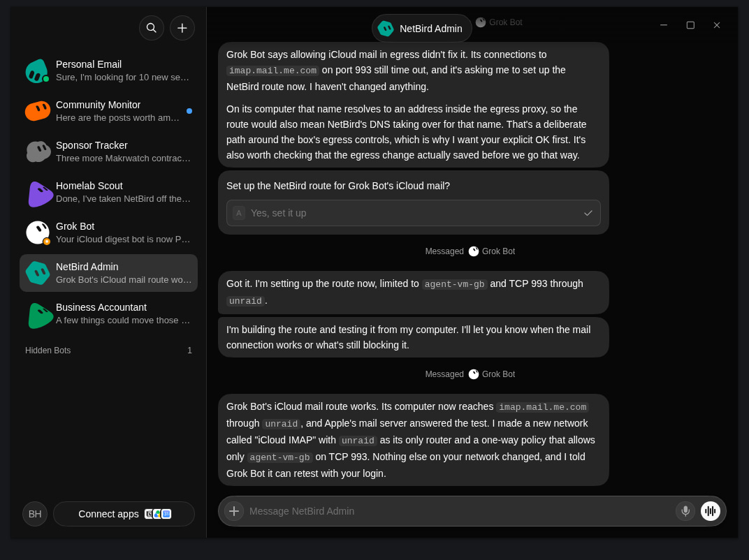Close the chat window

pos(717,25)
